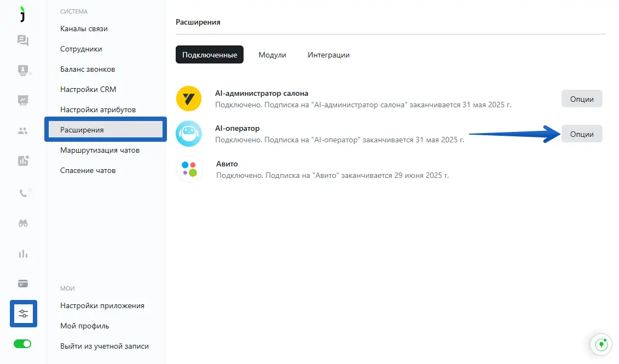Viewport: 619px width, 364px height.
Task: Open the bar chart statistics icon
Action: 23,254
